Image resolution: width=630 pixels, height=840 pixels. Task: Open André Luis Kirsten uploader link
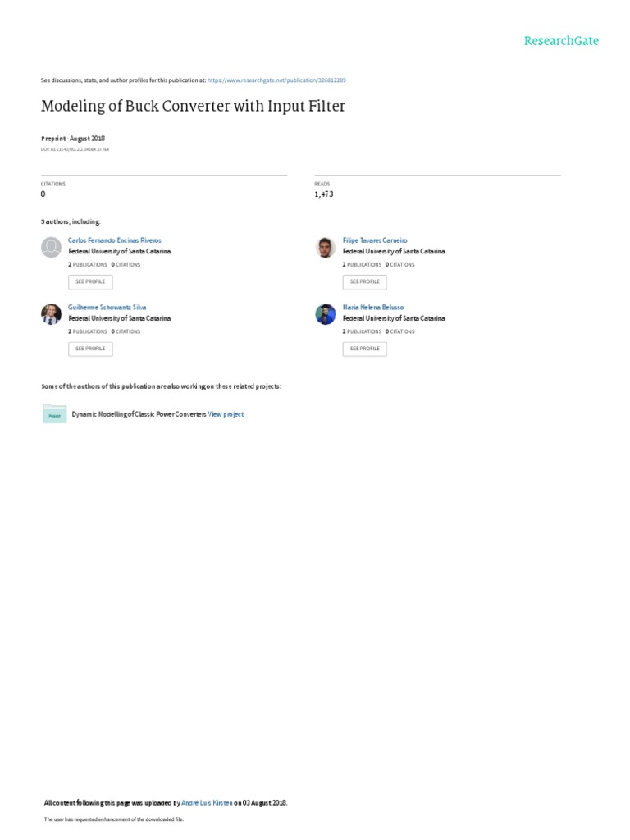207,803
